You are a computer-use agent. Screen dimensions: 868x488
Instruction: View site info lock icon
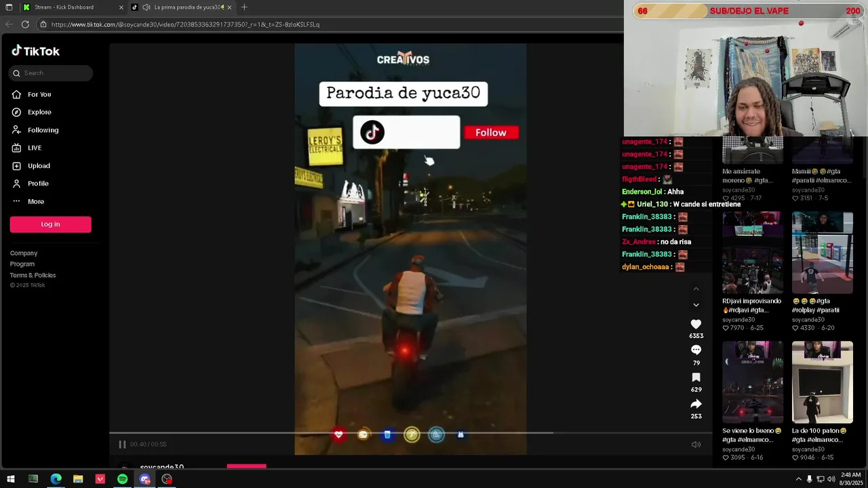tap(43, 24)
